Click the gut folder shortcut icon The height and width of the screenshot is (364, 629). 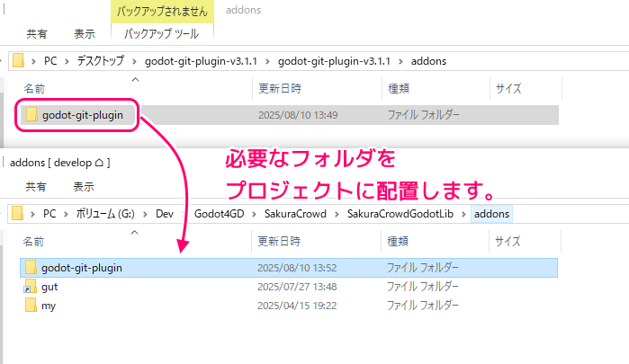[x=31, y=287]
